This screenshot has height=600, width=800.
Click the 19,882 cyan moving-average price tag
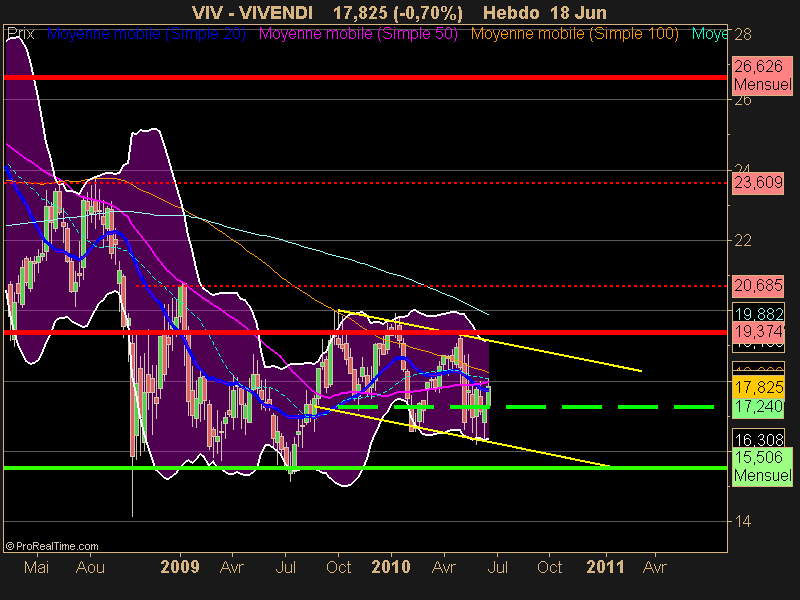(758, 313)
